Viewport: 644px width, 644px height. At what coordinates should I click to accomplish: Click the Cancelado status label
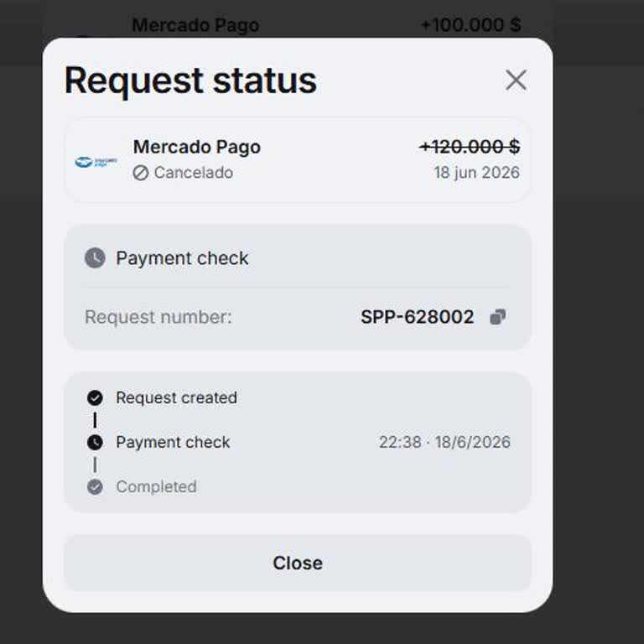pos(194,173)
